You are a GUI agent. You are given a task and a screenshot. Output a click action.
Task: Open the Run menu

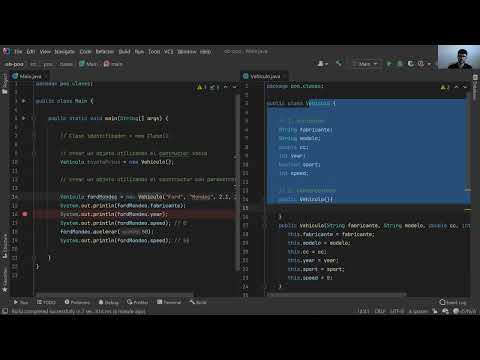tap(139, 52)
